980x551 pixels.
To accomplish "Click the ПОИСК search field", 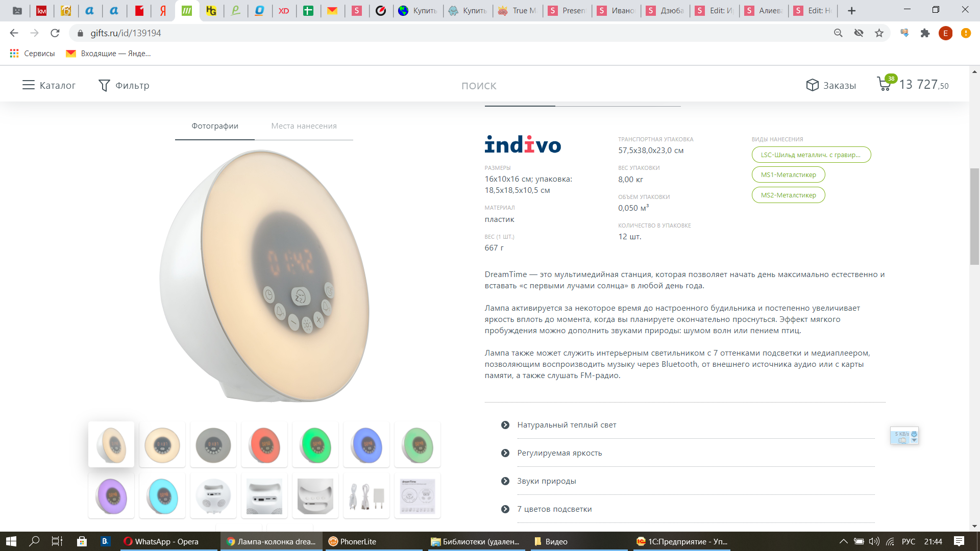I will (x=479, y=86).
